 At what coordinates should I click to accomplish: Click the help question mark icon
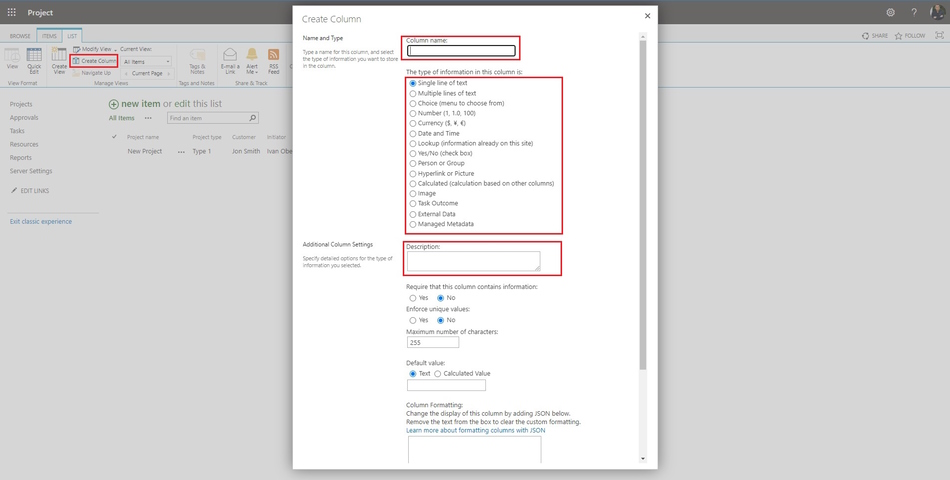914,12
